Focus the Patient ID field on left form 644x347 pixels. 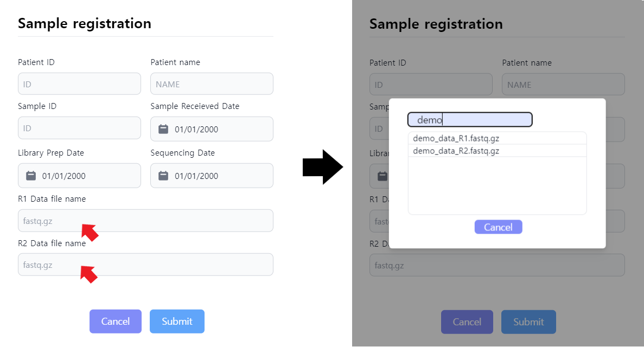(79, 84)
